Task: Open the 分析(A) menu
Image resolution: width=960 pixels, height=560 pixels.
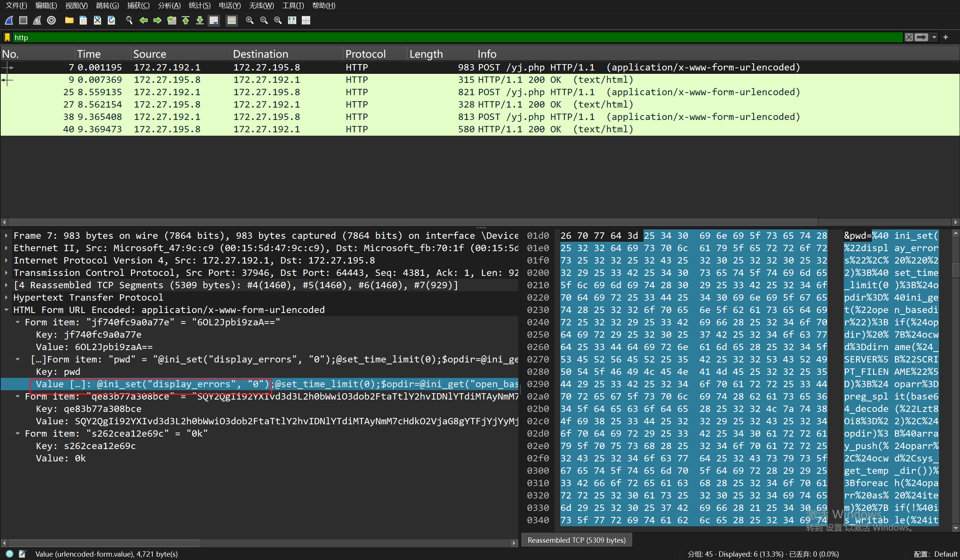Action: pos(169,5)
